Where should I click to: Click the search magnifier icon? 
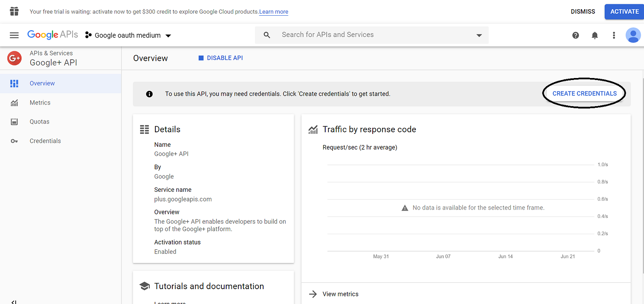[267, 35]
